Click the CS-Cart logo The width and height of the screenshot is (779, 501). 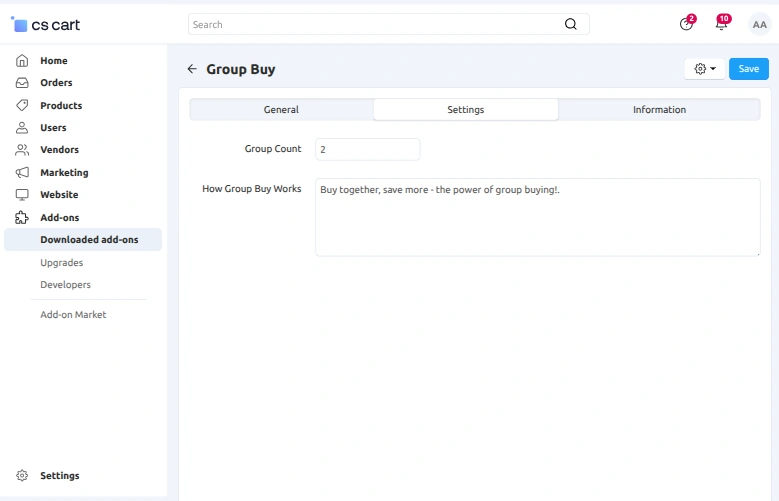pos(45,24)
